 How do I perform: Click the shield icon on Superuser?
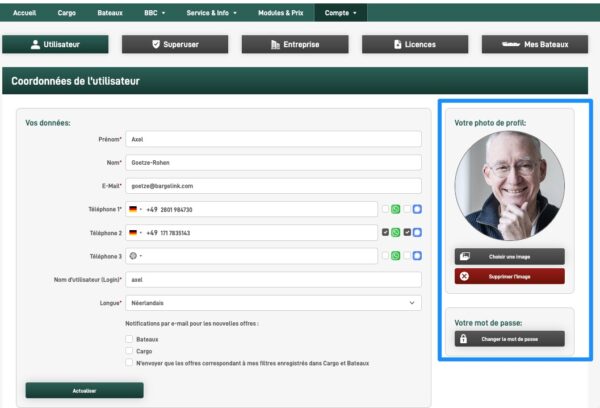(x=156, y=44)
